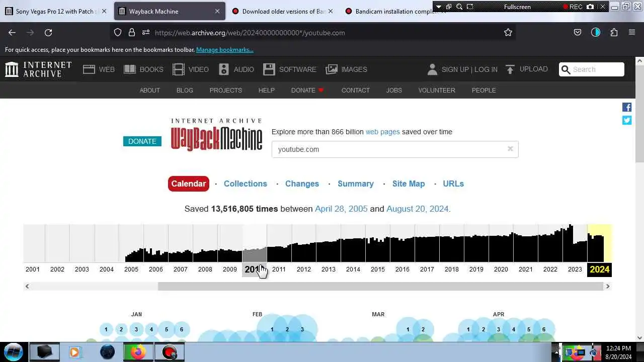Click the DONATE button beside Wayback logo

[142, 141]
